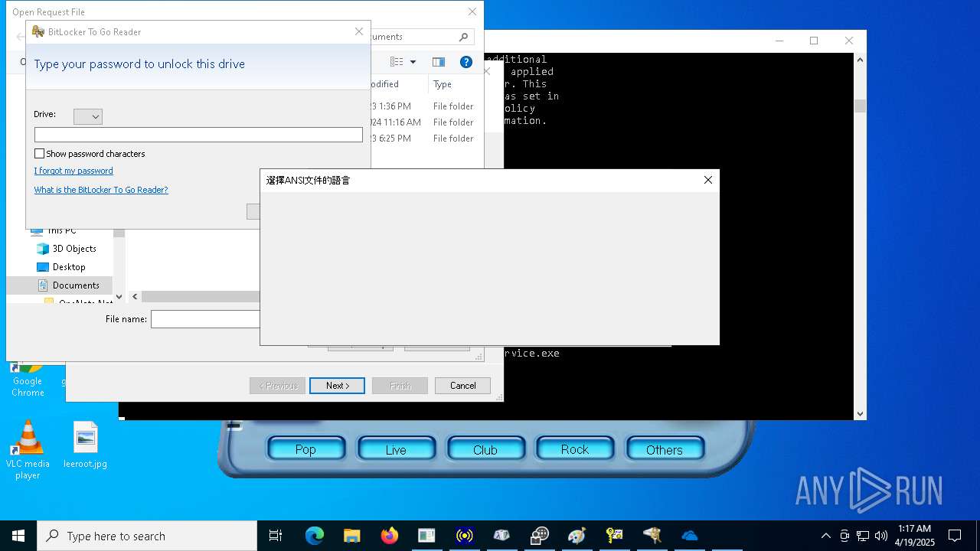Click the Next button in the wizard
This screenshot has height=551, width=980.
coord(337,386)
